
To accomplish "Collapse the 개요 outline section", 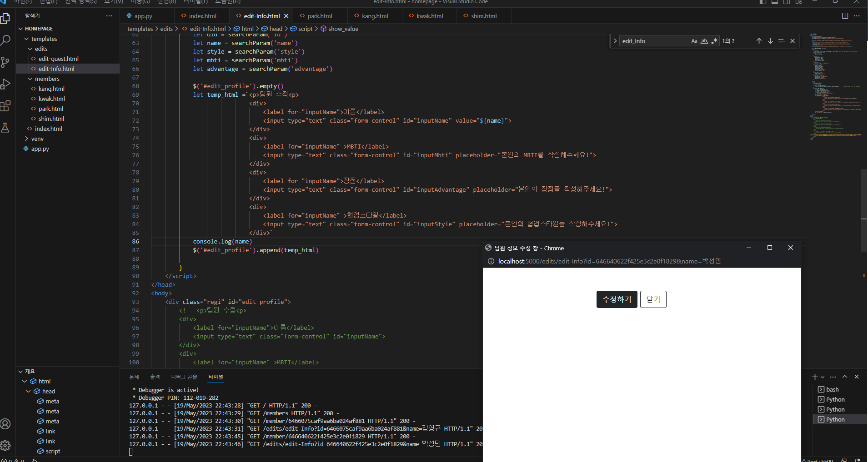I will click(x=20, y=371).
